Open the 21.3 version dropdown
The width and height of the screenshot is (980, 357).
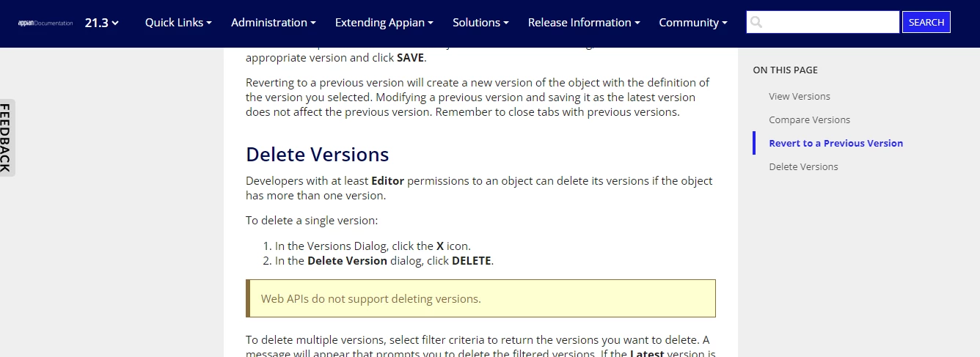tap(101, 23)
